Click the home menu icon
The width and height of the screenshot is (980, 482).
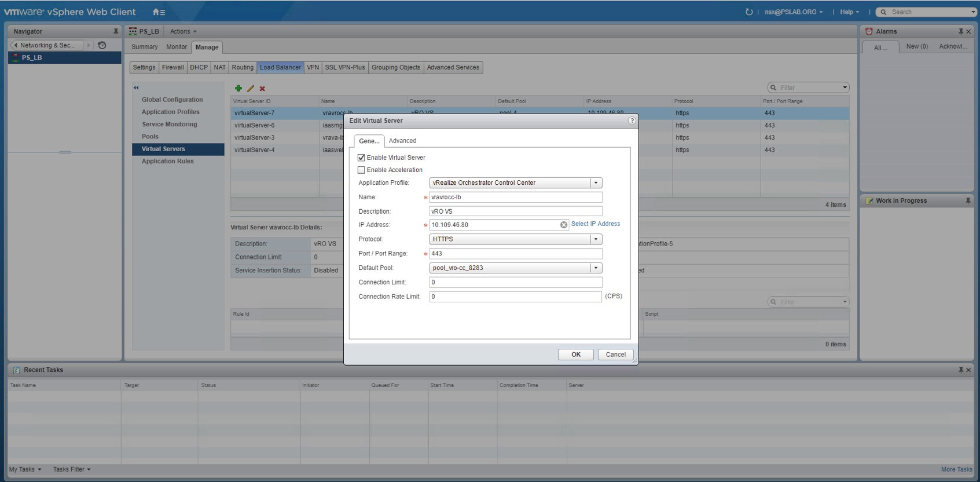tap(159, 12)
